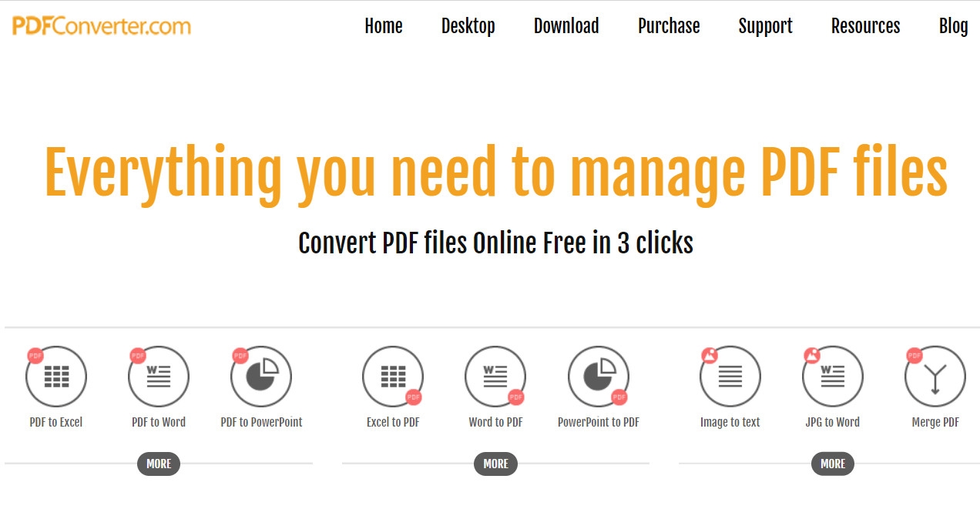Click the 'Word to PDF' label

point(495,422)
